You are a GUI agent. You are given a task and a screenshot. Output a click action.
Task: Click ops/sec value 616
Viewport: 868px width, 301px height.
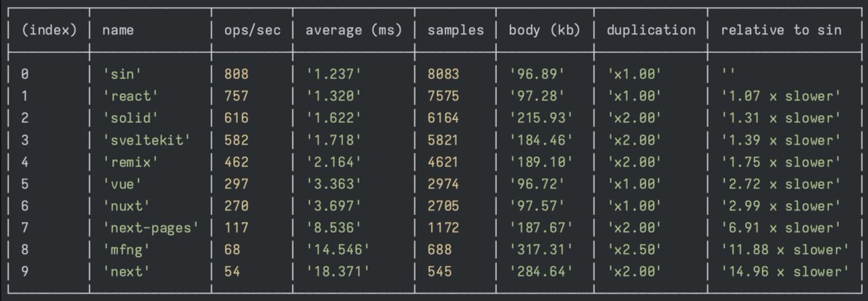coord(237,117)
